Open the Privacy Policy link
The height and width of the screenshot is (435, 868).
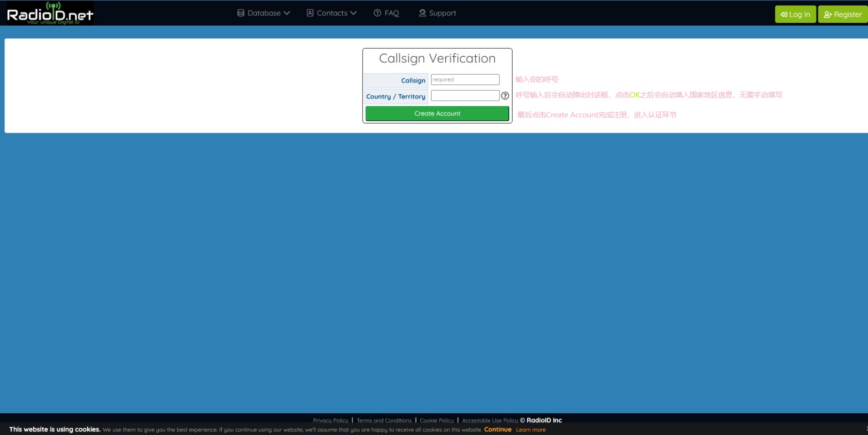tap(331, 420)
